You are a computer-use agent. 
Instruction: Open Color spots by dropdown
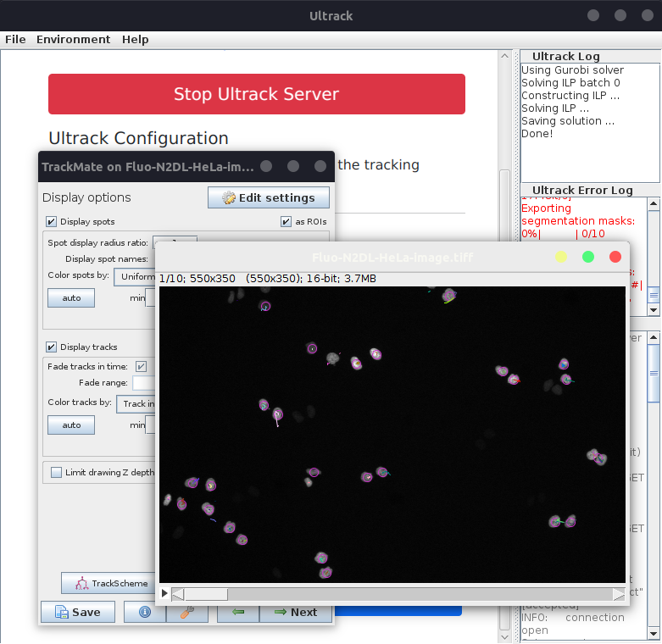[x=135, y=277]
